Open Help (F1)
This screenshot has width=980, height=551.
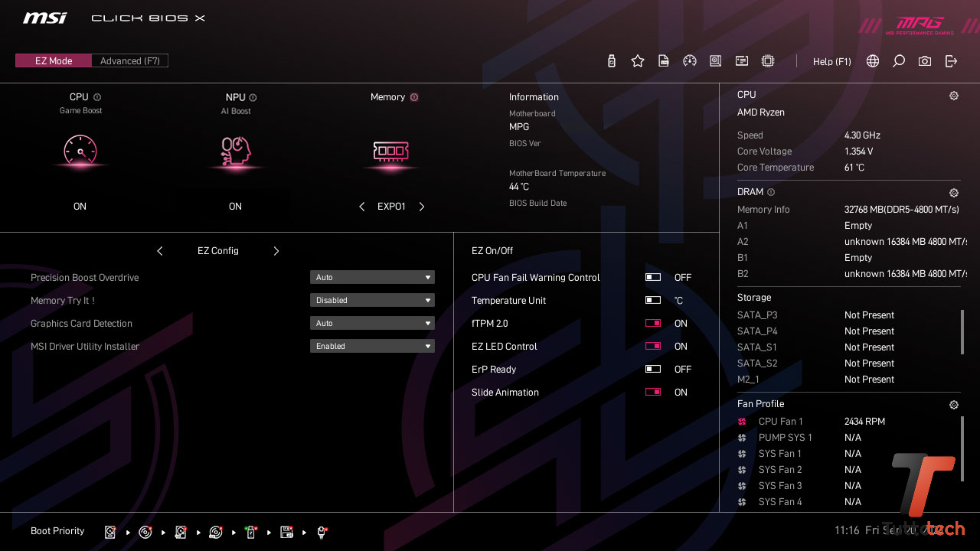coord(831,62)
